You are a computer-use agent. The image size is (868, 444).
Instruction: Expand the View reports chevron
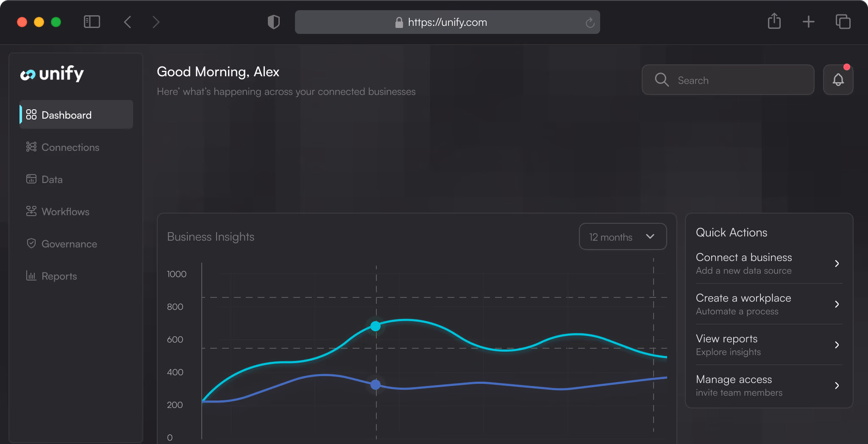coord(837,345)
